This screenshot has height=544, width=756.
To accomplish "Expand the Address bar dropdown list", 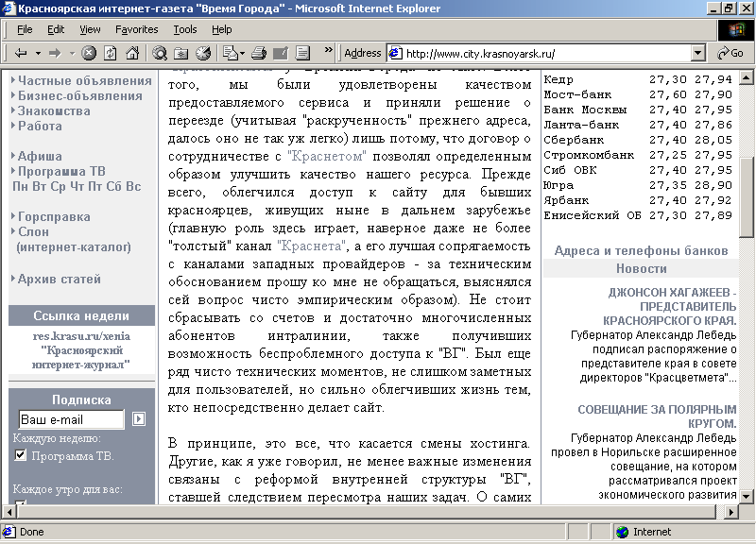I will (x=697, y=53).
